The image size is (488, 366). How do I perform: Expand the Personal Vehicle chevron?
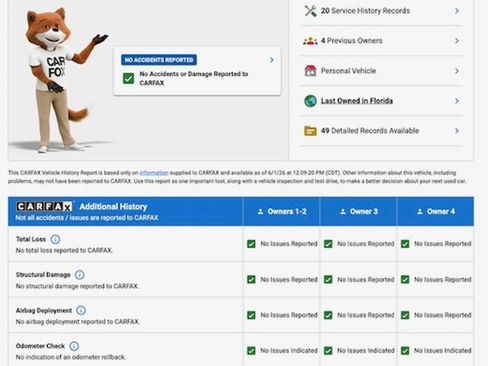point(457,71)
